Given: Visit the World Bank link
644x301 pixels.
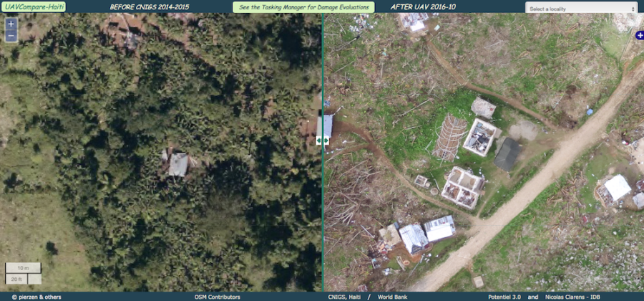Looking at the screenshot, I should 393,296.
